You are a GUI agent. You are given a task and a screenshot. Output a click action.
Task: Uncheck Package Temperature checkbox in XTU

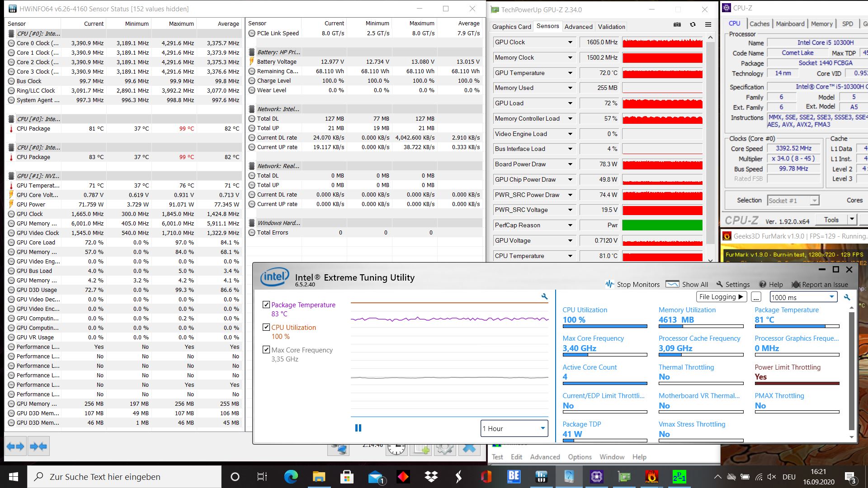pos(266,305)
